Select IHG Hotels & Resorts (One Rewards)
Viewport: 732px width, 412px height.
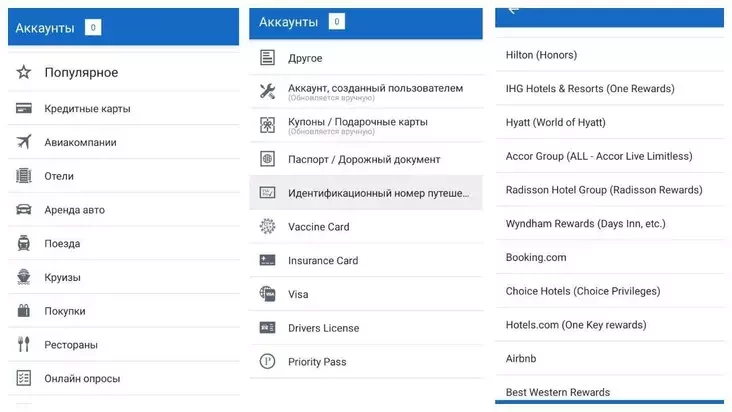coord(610,89)
